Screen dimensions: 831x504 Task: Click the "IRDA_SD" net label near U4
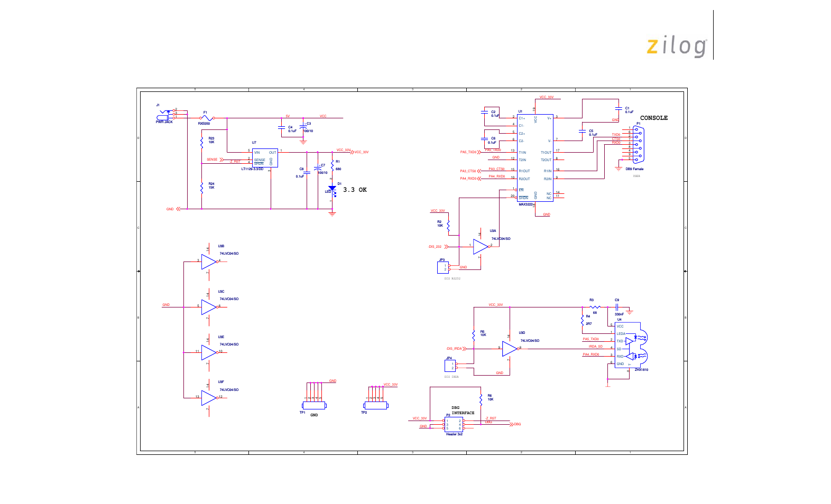(x=596, y=347)
